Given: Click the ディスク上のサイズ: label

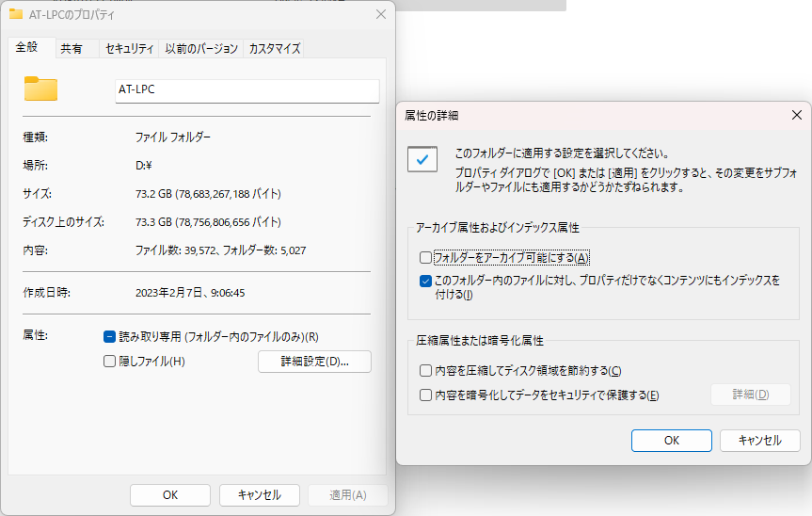Looking at the screenshot, I should tap(64, 222).
